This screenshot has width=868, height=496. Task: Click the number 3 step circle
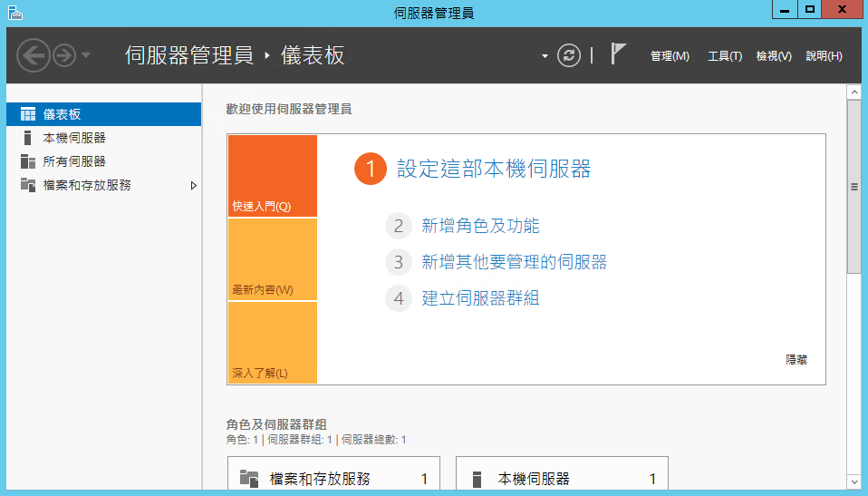tap(399, 261)
